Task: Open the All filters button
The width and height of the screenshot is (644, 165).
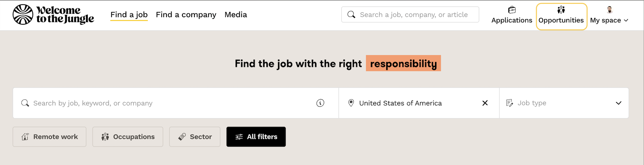Action: [x=256, y=137]
